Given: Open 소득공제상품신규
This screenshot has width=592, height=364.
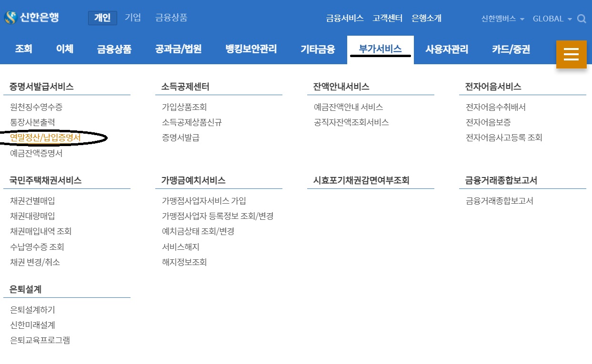Looking at the screenshot, I should click(192, 122).
